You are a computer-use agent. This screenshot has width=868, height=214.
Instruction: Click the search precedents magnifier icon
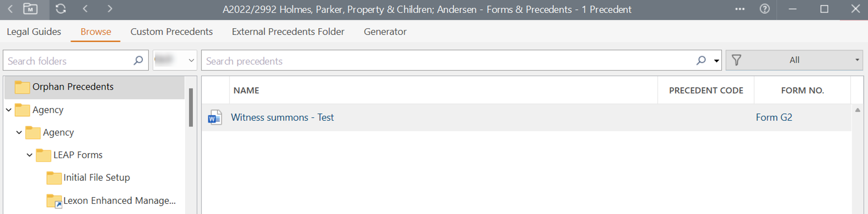[701, 60]
